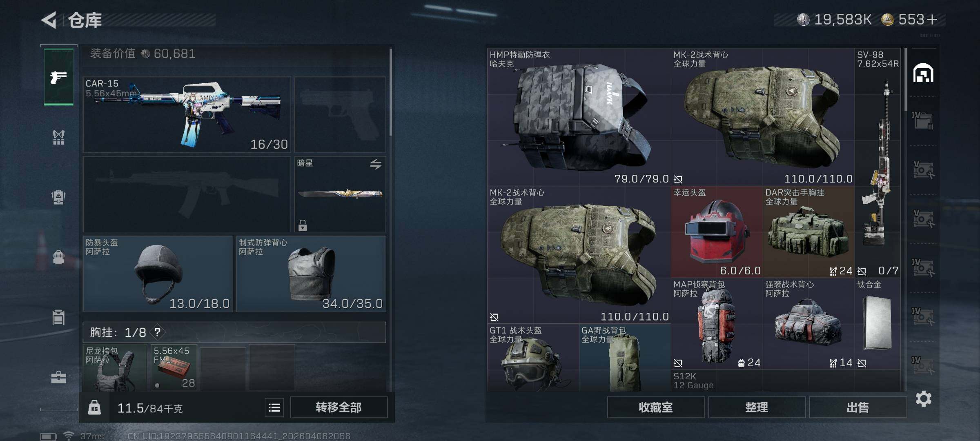Open 收藏室 collection room

point(656,407)
